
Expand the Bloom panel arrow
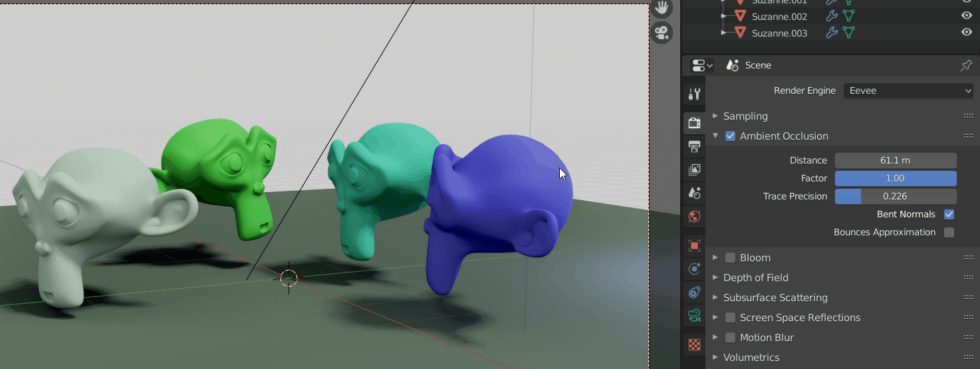click(715, 257)
